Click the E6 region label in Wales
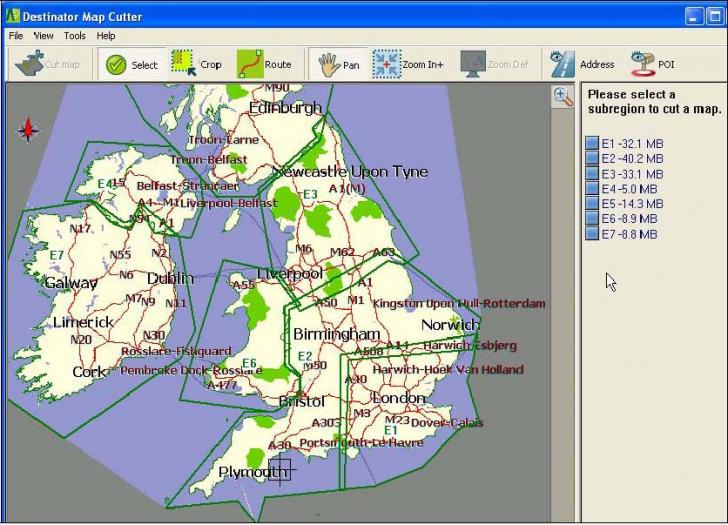This screenshot has height=525, width=728. (x=249, y=363)
